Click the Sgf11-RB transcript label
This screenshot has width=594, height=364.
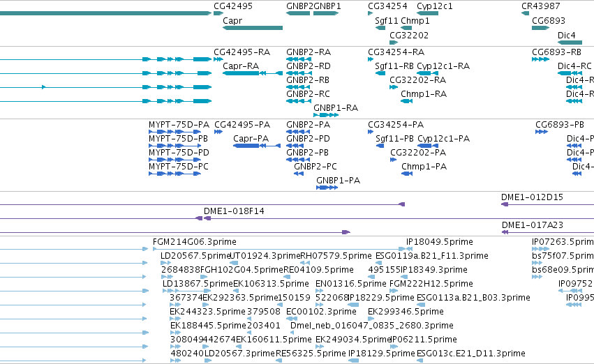pos(394,66)
